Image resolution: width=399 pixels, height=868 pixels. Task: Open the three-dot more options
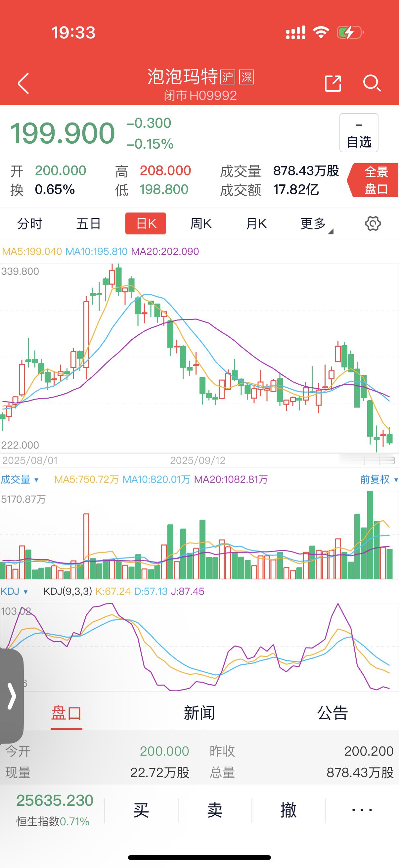(x=362, y=810)
